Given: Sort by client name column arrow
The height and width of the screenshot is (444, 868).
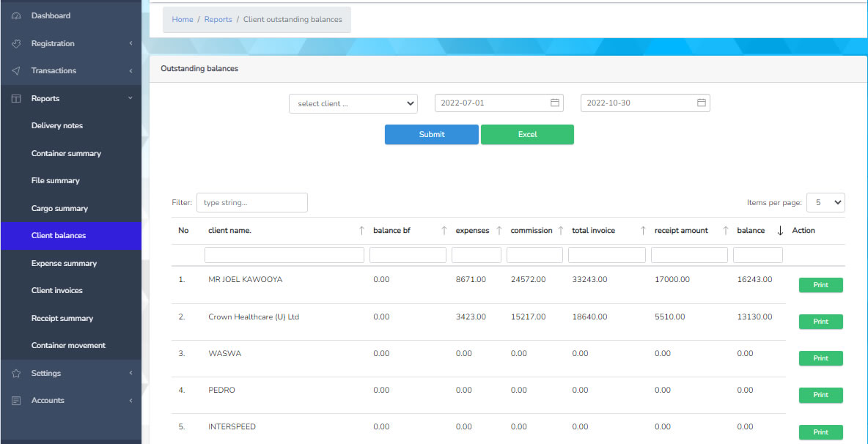Looking at the screenshot, I should (361, 231).
